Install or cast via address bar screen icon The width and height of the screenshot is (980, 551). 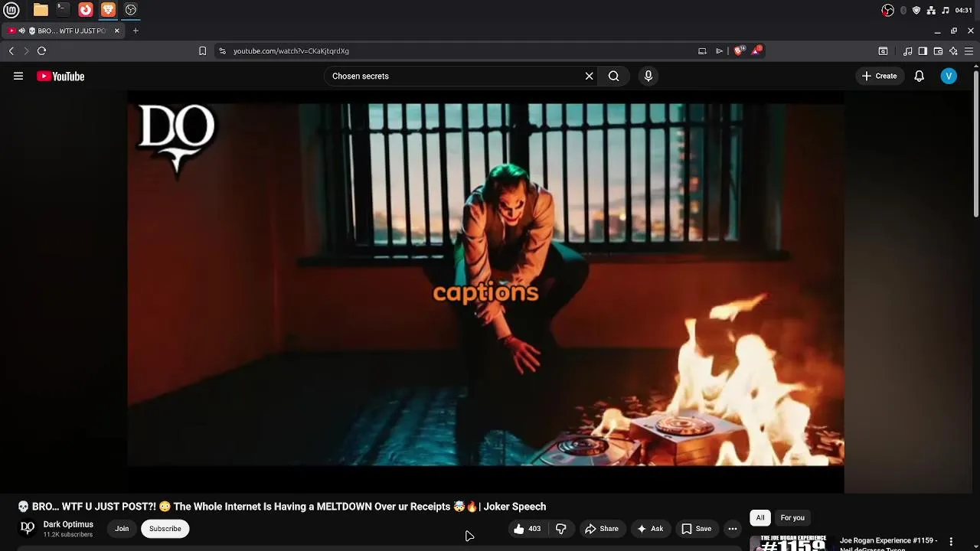pyautogui.click(x=702, y=51)
